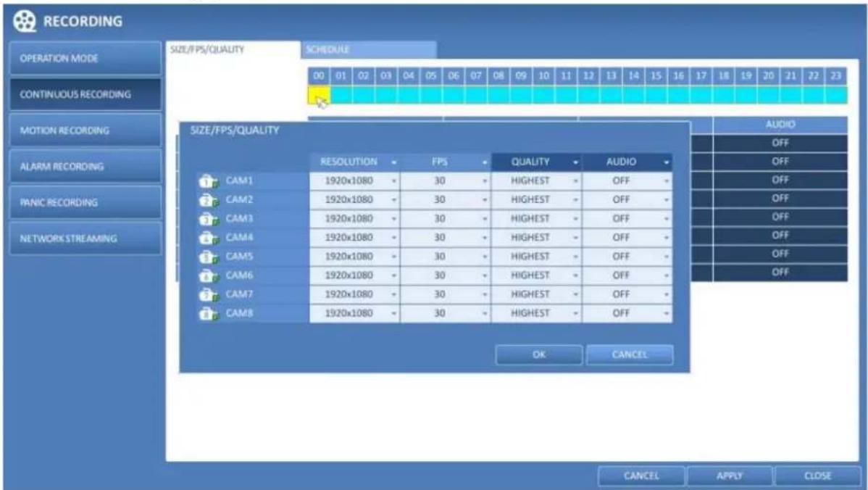Viewport: 868px width, 490px height.
Task: Click the CAM5 label text
Action: 239,257
